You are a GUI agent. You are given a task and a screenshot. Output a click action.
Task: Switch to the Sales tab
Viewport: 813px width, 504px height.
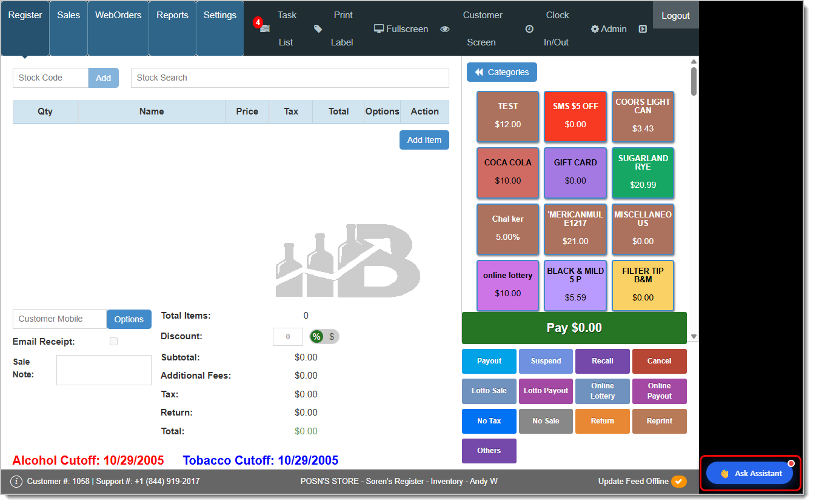(x=69, y=28)
